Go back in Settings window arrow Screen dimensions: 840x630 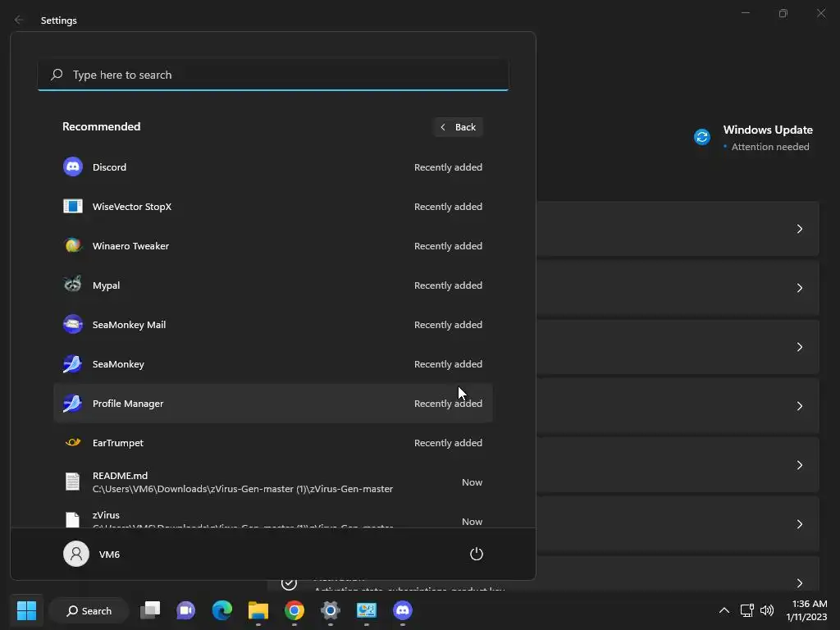(19, 20)
